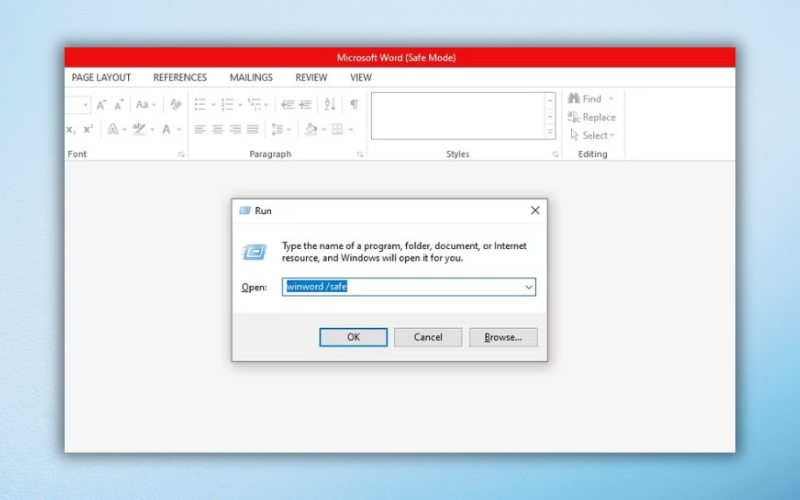Image resolution: width=800 pixels, height=500 pixels.
Task: Expand the Borders dropdown arrow
Action: (x=351, y=130)
